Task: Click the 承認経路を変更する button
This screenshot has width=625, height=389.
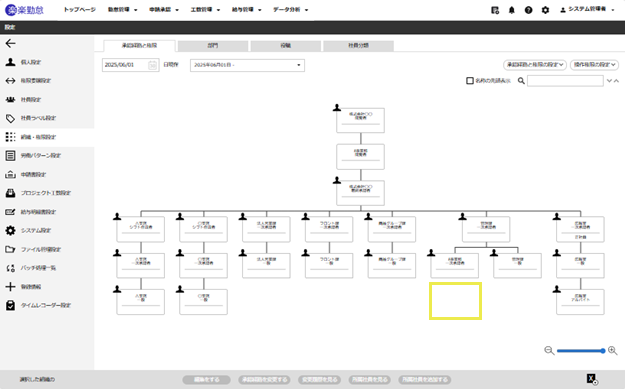Action: click(264, 380)
